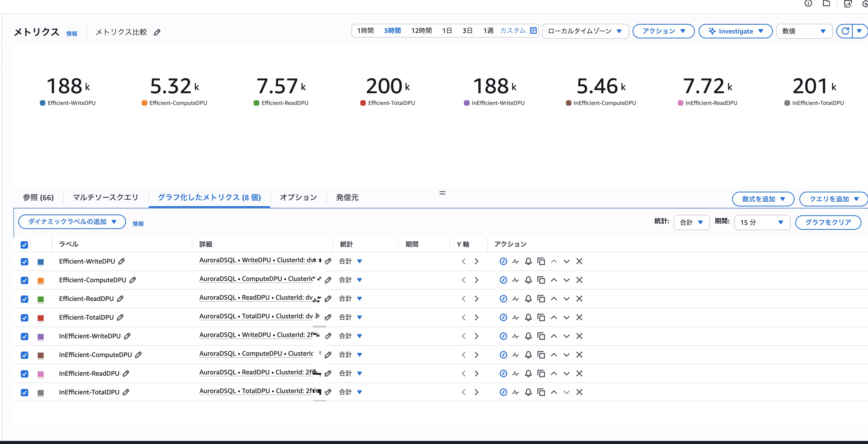Edit the Efficient-ReadDPU label with pencil icon
Viewport: 868px width, 444px height.
pos(120,299)
